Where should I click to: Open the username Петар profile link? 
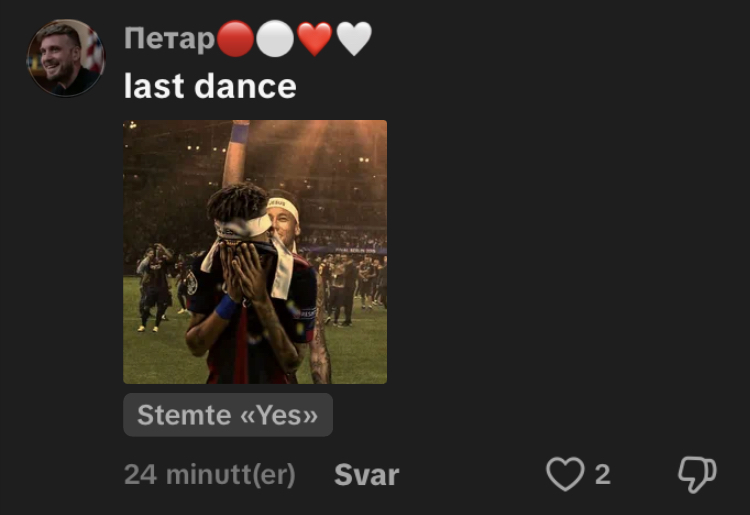pos(169,39)
